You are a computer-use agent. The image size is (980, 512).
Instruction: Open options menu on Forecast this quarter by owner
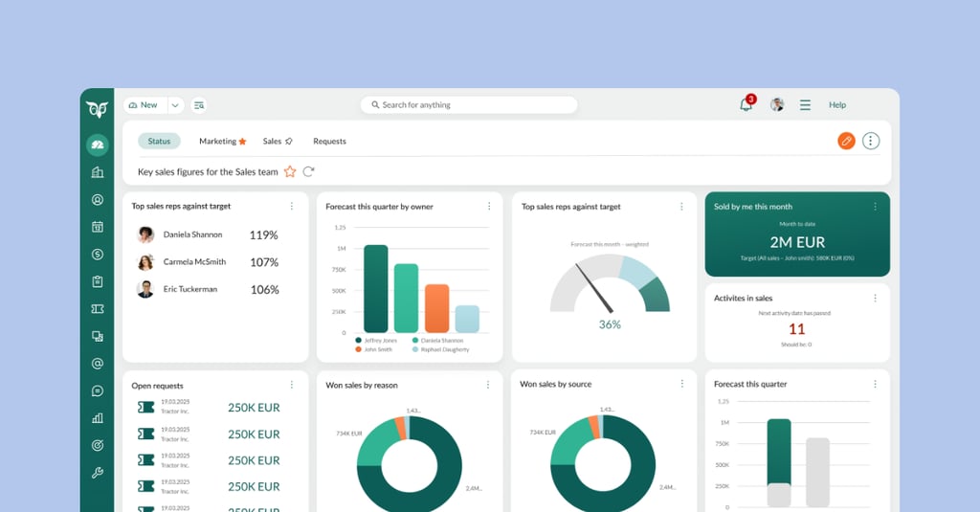pos(488,207)
